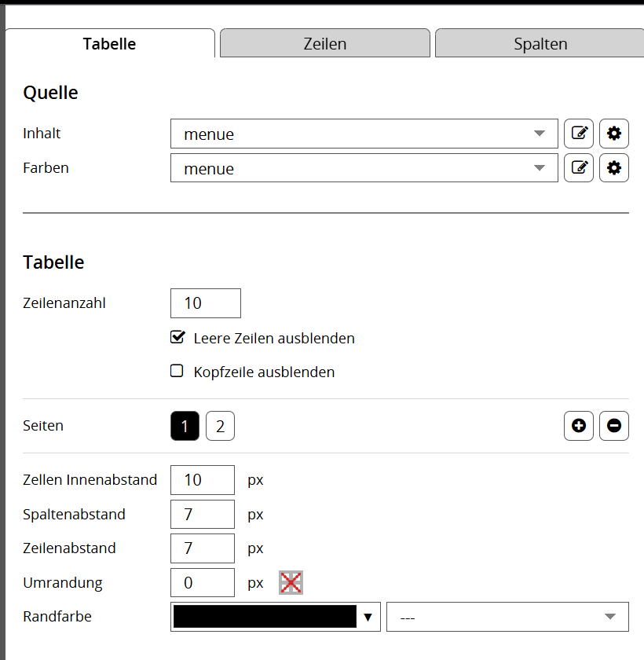Click the red X icon beside Umrandung
The image size is (644, 660).
pos(291,583)
